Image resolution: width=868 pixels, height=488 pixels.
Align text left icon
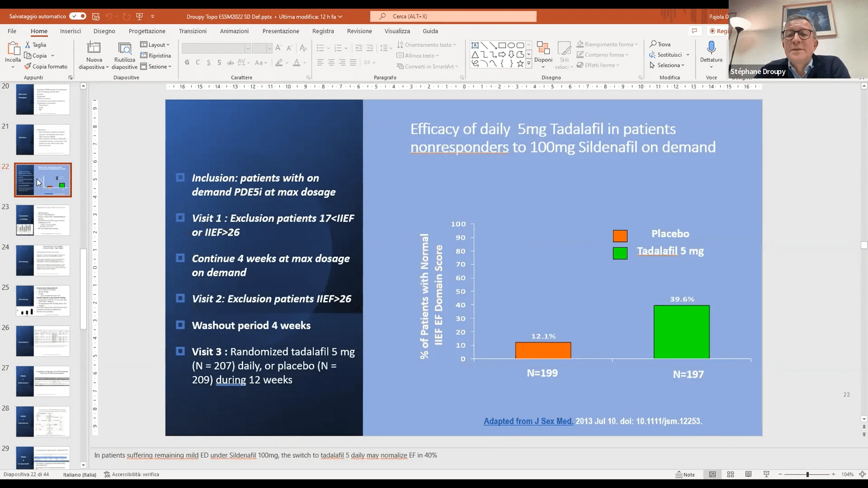point(320,62)
